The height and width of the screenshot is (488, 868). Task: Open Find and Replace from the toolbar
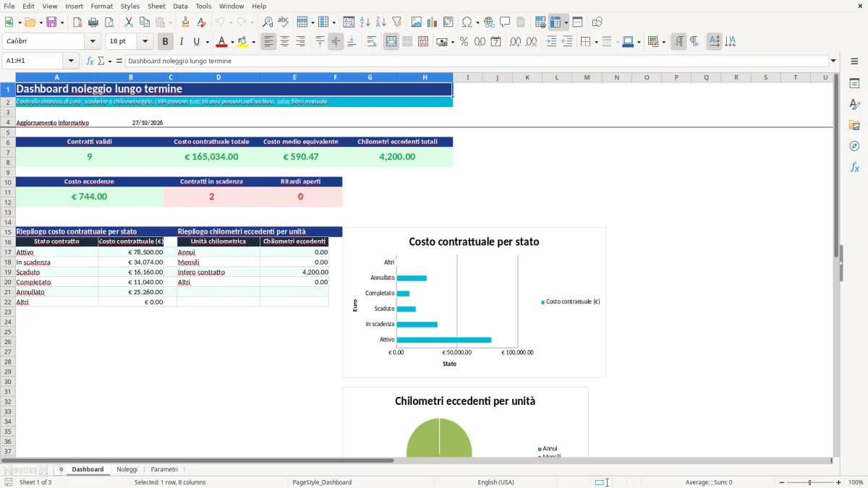(268, 22)
